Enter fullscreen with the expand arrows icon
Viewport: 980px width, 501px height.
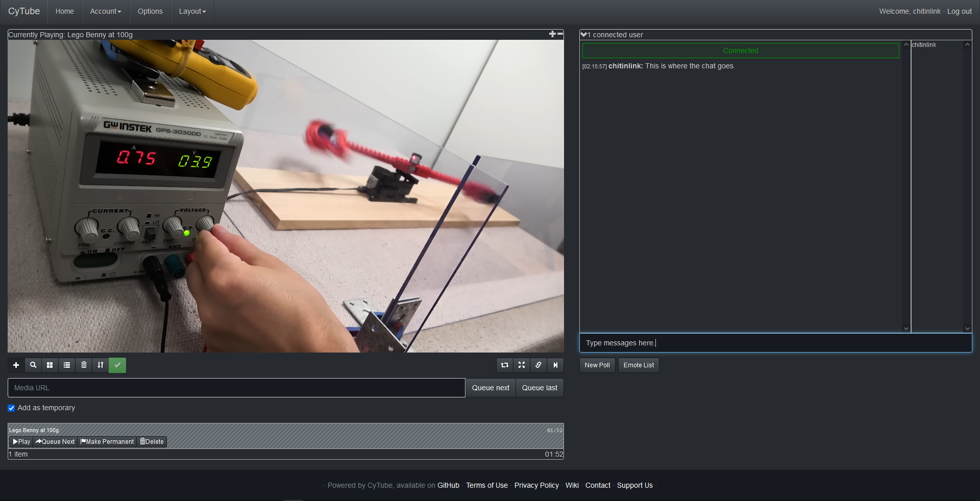coord(521,365)
